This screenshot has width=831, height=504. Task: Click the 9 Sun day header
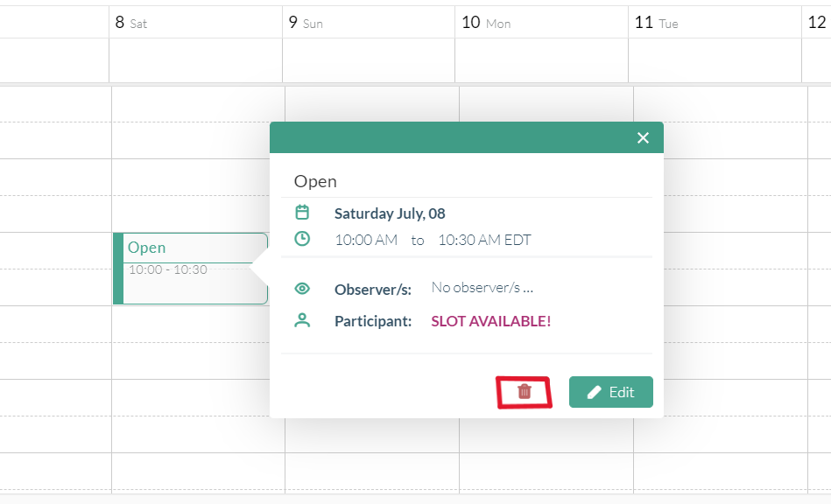tap(305, 23)
